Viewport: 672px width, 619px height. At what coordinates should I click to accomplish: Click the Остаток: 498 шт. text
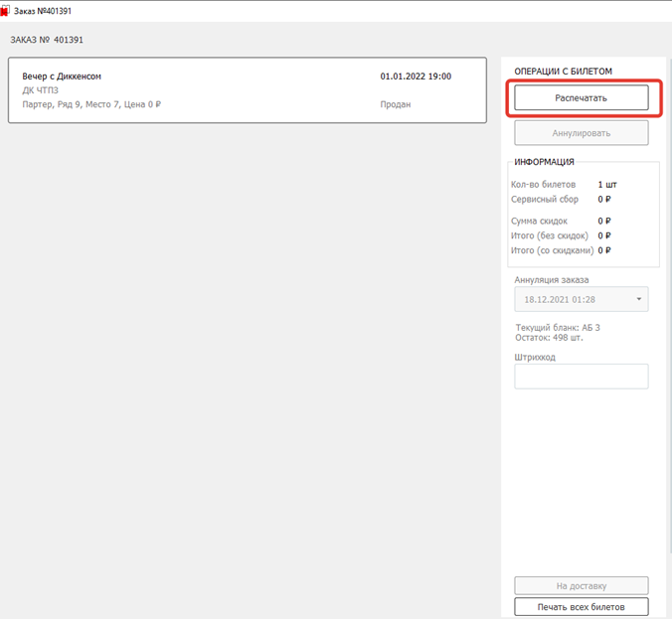[x=549, y=338]
